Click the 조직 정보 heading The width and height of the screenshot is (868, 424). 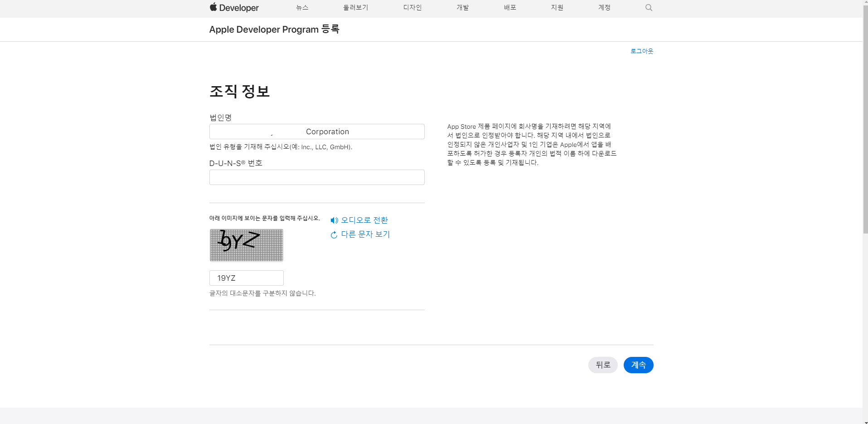tap(240, 91)
